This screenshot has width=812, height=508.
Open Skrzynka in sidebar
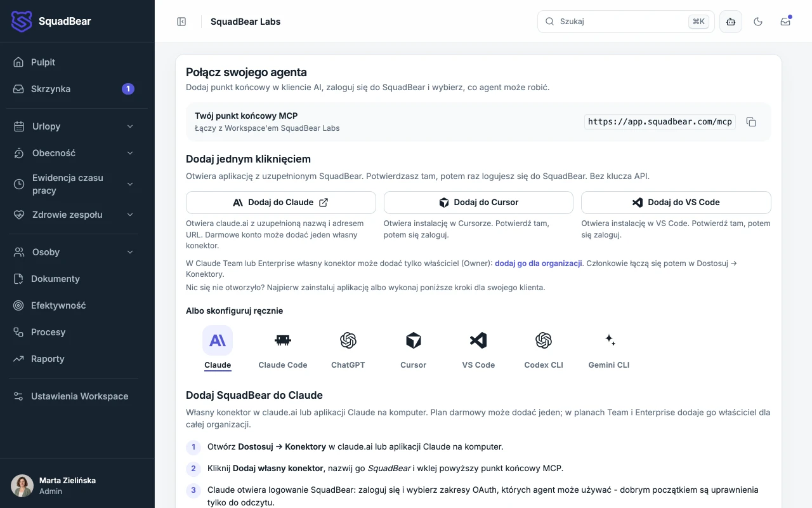click(77, 89)
